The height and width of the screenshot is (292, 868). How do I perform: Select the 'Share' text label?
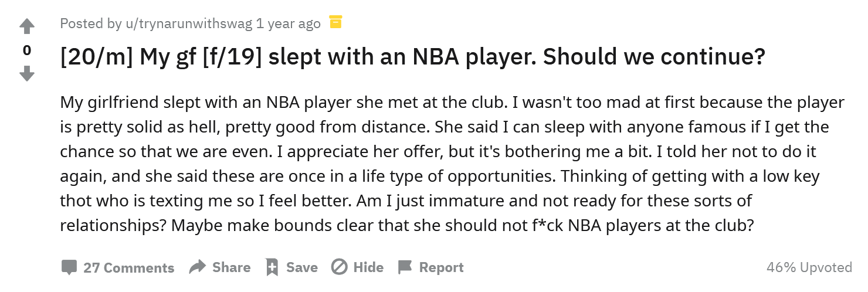tap(231, 267)
